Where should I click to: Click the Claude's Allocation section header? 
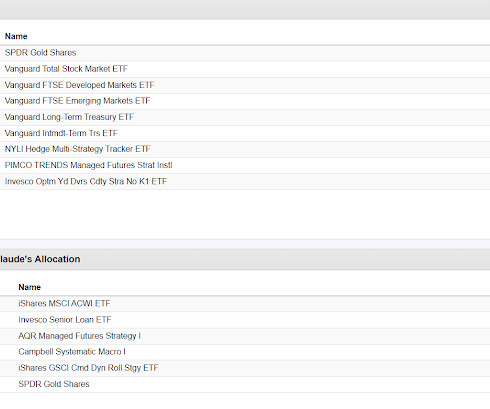tap(245, 259)
